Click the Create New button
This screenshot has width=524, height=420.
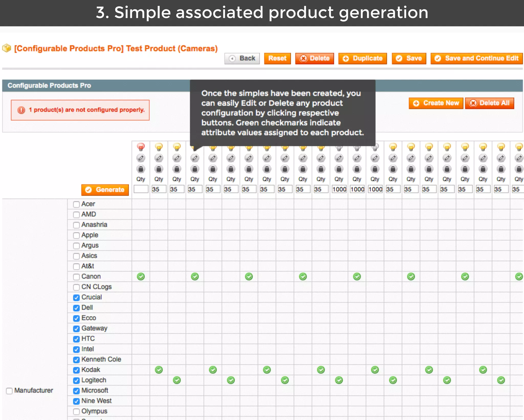pyautogui.click(x=436, y=103)
